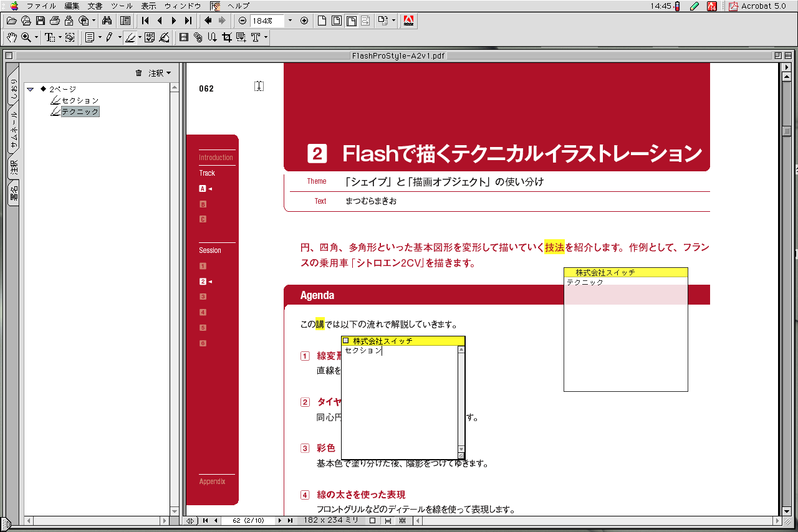The height and width of the screenshot is (532, 798).
Task: Click the Print icon in the toolbar
Action: coord(55,21)
